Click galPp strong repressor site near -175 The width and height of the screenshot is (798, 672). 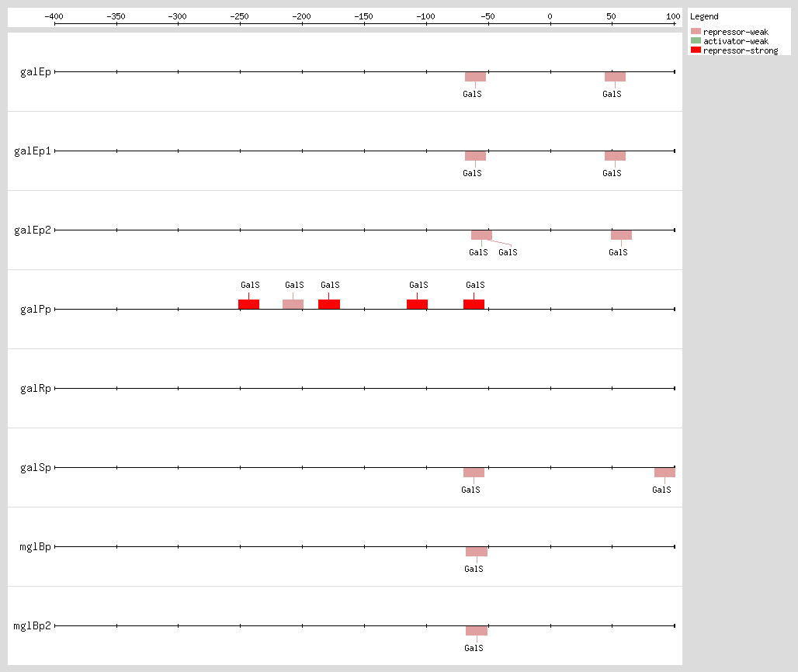tap(329, 304)
